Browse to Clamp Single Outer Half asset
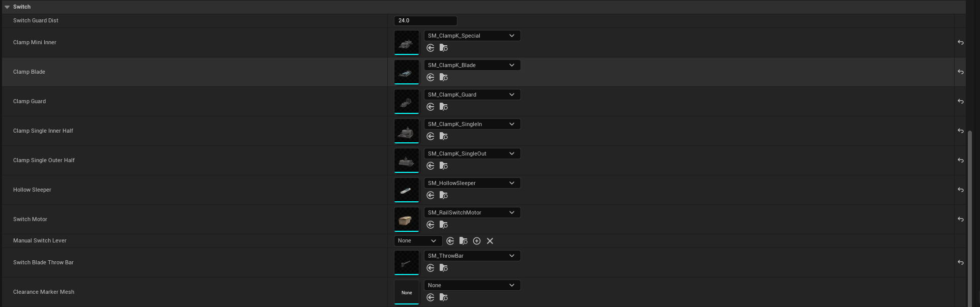 pos(444,166)
